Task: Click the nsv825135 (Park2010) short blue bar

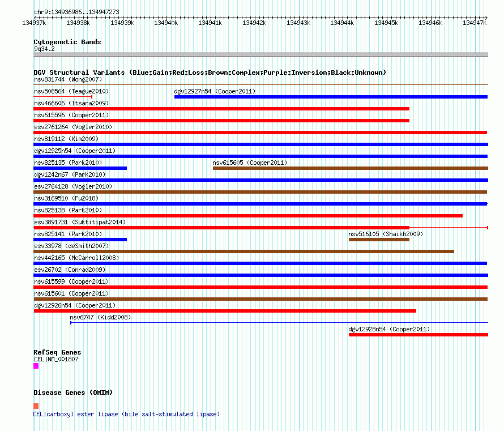Action: [x=80, y=168]
